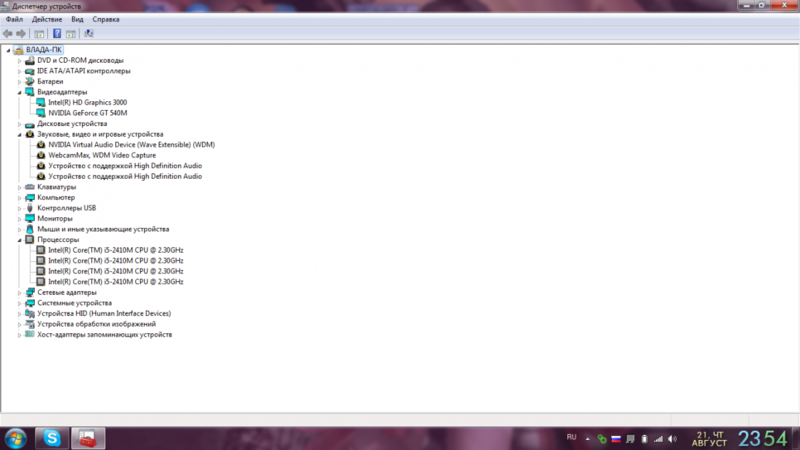Collapse the Процессоры node
This screenshot has height=450, width=800.
(19, 240)
